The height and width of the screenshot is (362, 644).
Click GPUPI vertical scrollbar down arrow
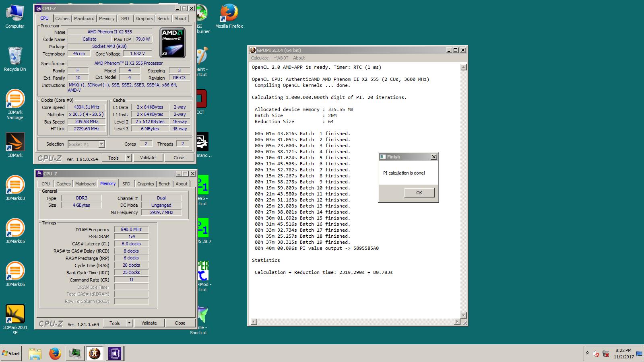(463, 315)
